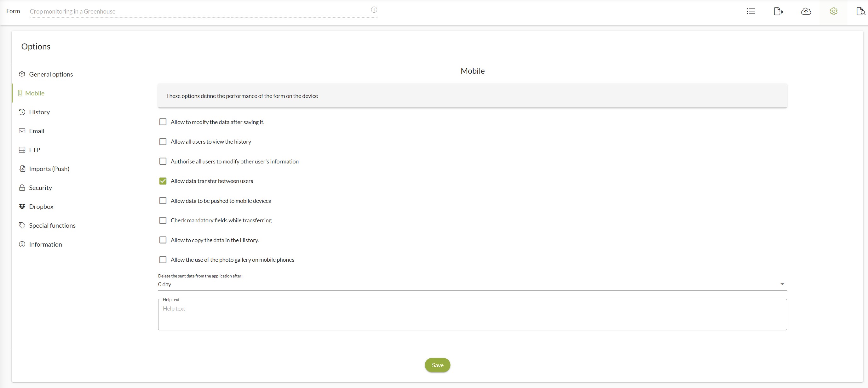Image resolution: width=868 pixels, height=388 pixels.
Task: Open the Dropbox integration icon
Action: [x=22, y=206]
